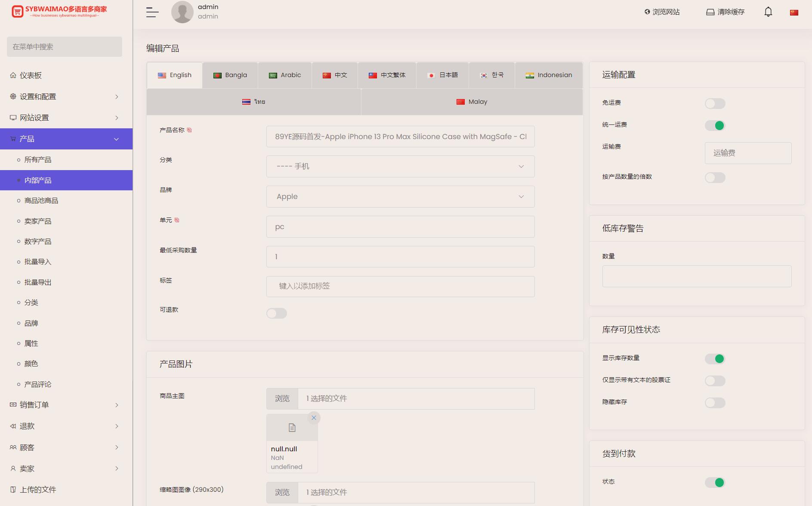Image resolution: width=812 pixels, height=506 pixels.
Task: Expand 顾客 menu
Action: [66, 447]
